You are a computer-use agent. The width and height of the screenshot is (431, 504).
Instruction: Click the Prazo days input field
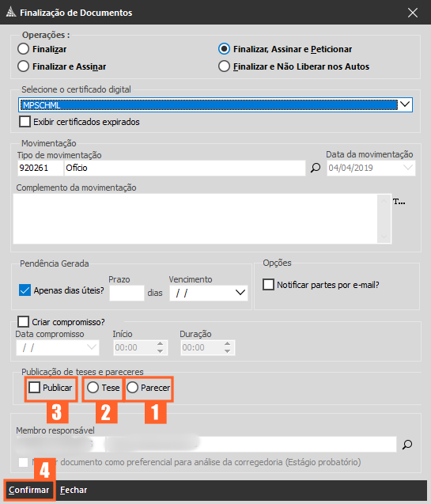(x=127, y=293)
